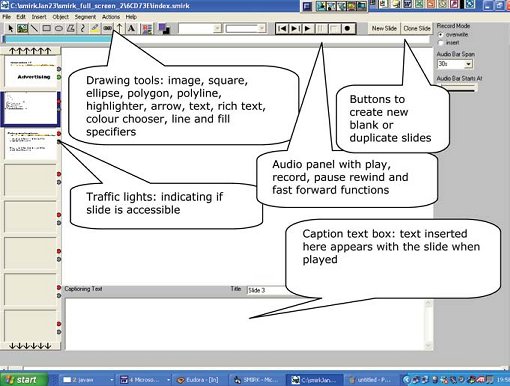The width and height of the screenshot is (510, 386).
Task: Open the Actions menu
Action: pyautogui.click(x=111, y=17)
